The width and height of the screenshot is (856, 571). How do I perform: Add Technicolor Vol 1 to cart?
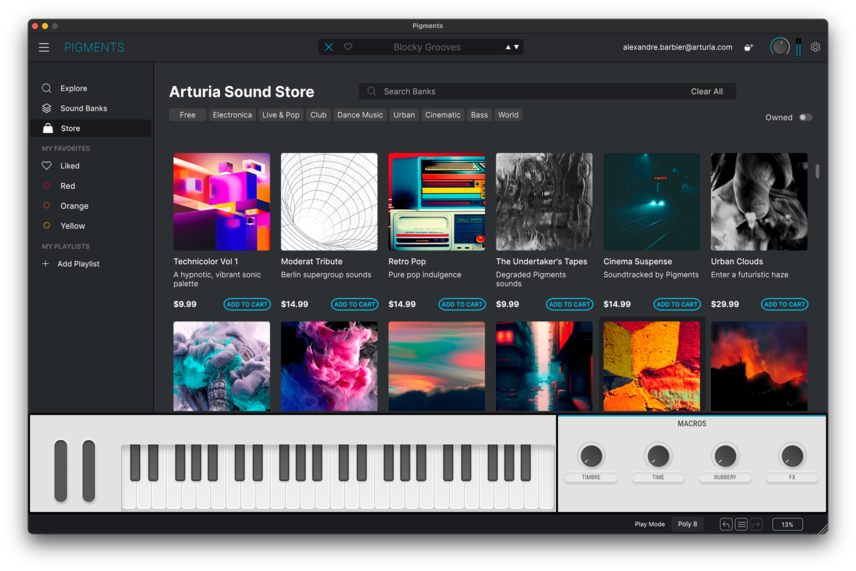coord(247,304)
